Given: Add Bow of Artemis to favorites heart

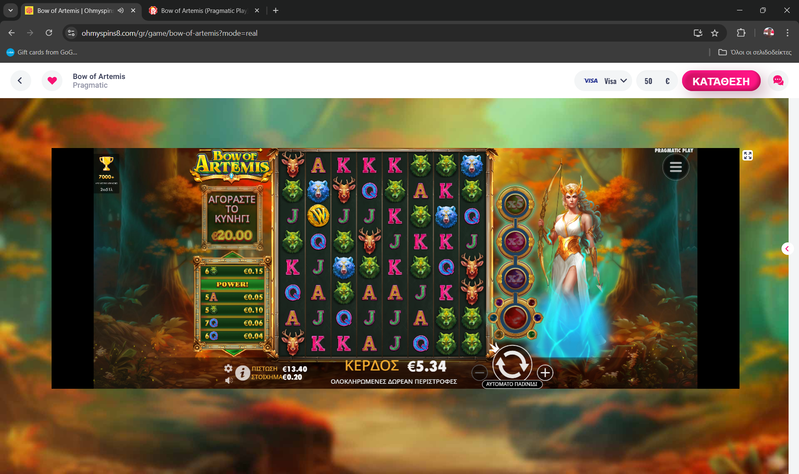Looking at the screenshot, I should pyautogui.click(x=52, y=81).
